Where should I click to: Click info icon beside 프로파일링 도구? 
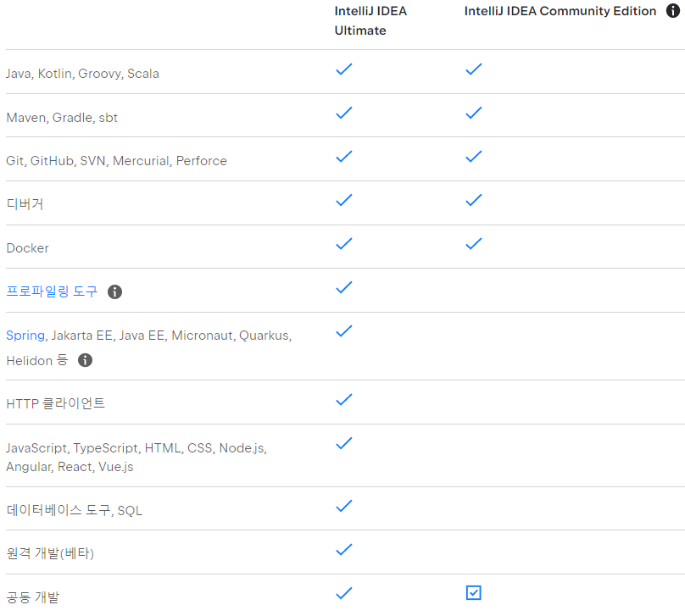[x=114, y=291]
